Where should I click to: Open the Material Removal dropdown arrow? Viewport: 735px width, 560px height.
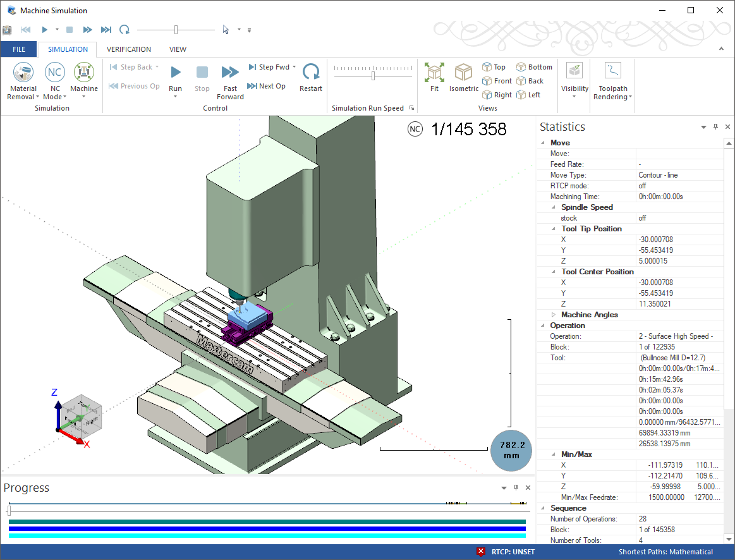point(37,97)
